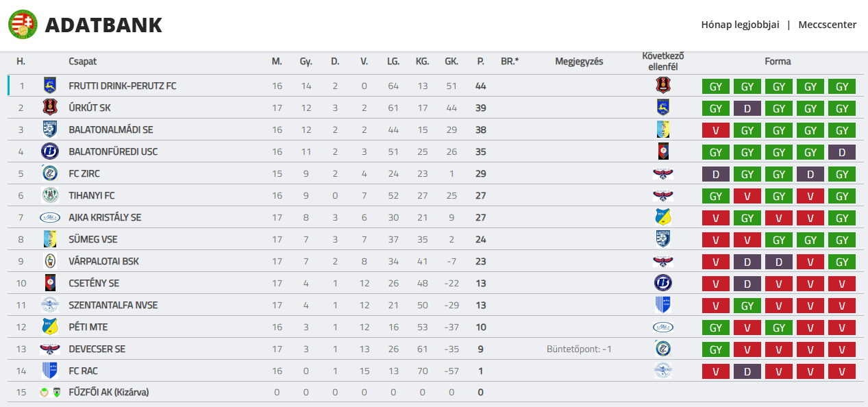Click next-opponent crest in FC RAC row
Viewport: 868px width, 407px height.
pyautogui.click(x=662, y=371)
